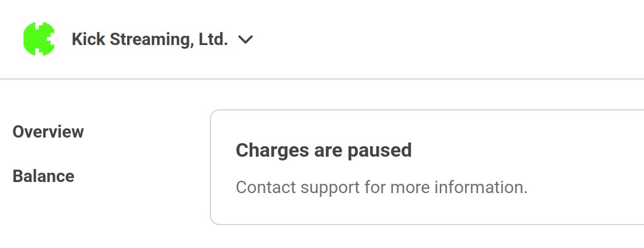Open the Overview section
The image size is (644, 248).
pos(48,131)
